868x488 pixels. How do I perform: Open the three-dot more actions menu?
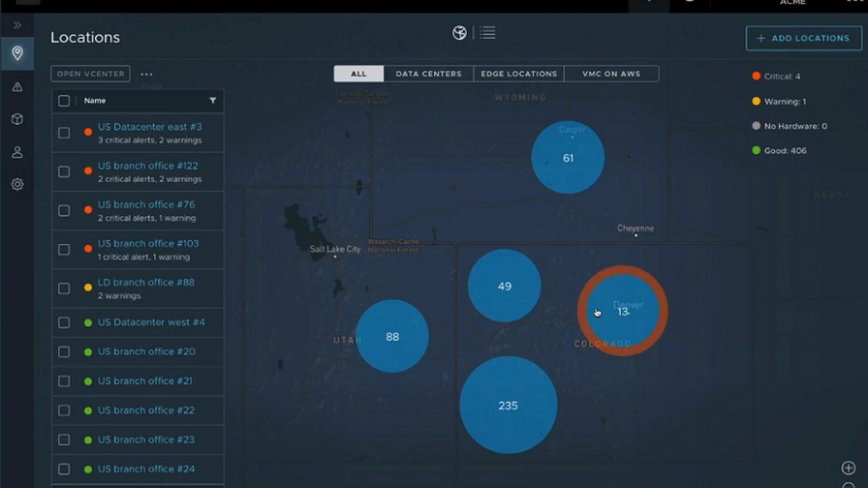click(x=146, y=74)
